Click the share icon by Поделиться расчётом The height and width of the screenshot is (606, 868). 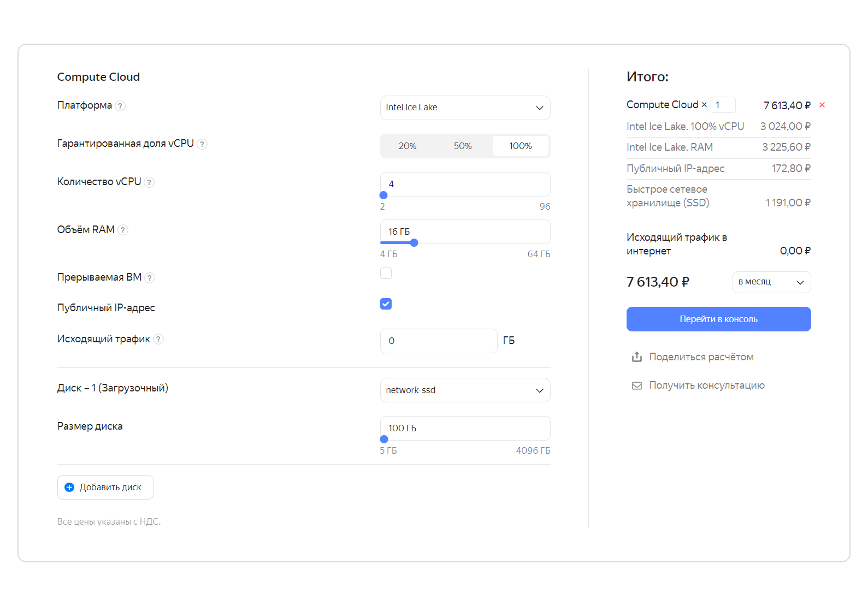click(x=637, y=357)
